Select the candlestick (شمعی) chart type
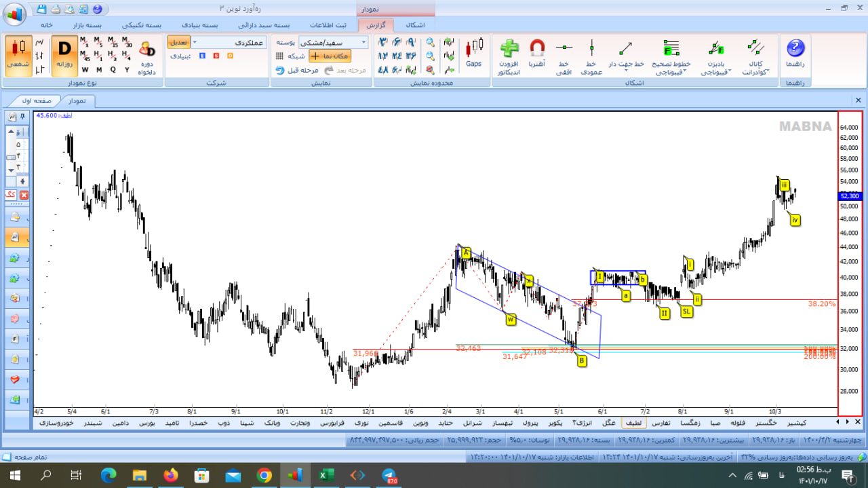This screenshot has height=488, width=868. (x=18, y=56)
